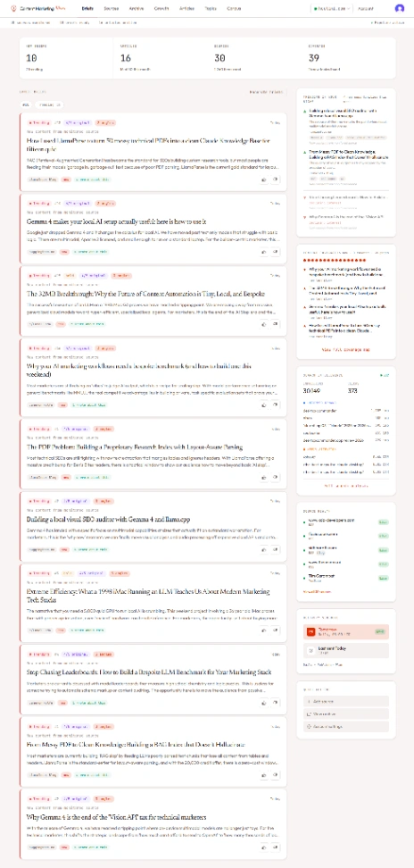
Task: Thumbs-up the LlamaParse PDF brief
Action: click(263, 179)
